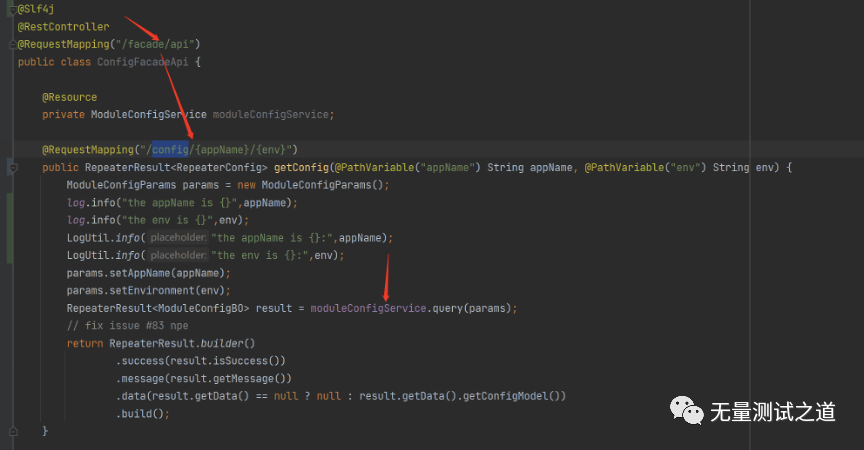Click the fold end marker at closing brace

[x=13, y=431]
